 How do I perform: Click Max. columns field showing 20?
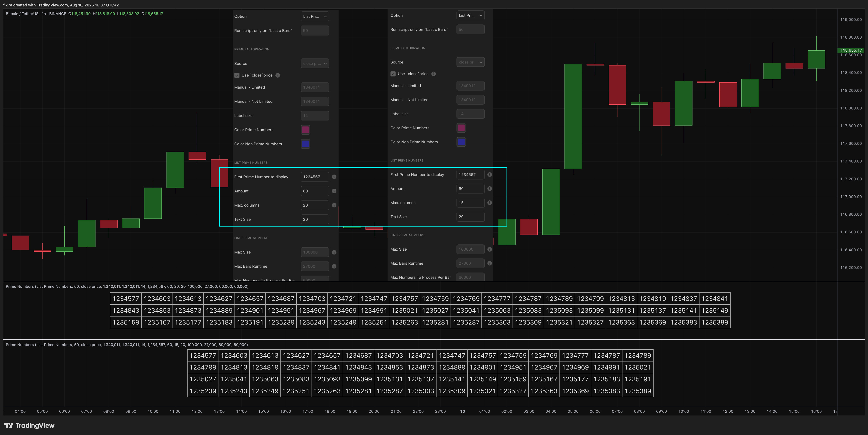(315, 205)
